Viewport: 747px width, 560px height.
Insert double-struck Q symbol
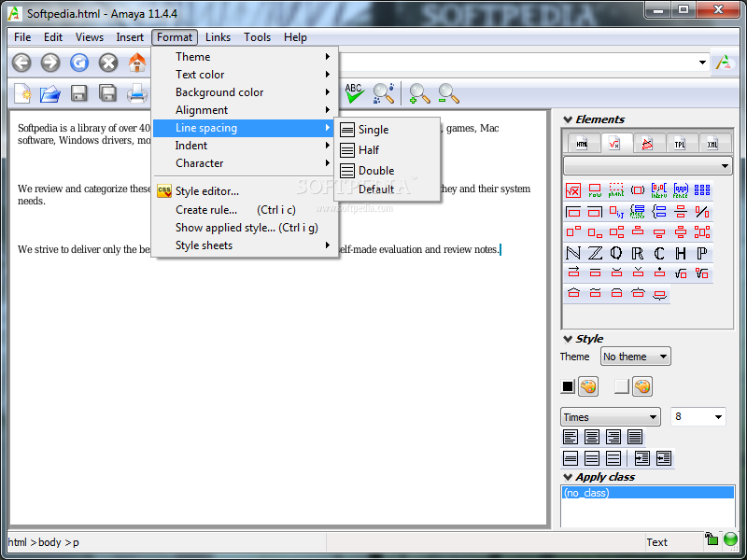click(616, 253)
